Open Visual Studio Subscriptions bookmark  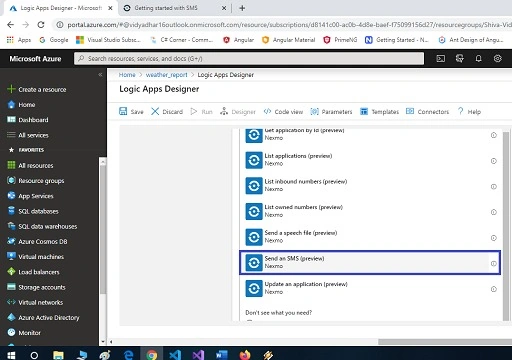(x=109, y=40)
